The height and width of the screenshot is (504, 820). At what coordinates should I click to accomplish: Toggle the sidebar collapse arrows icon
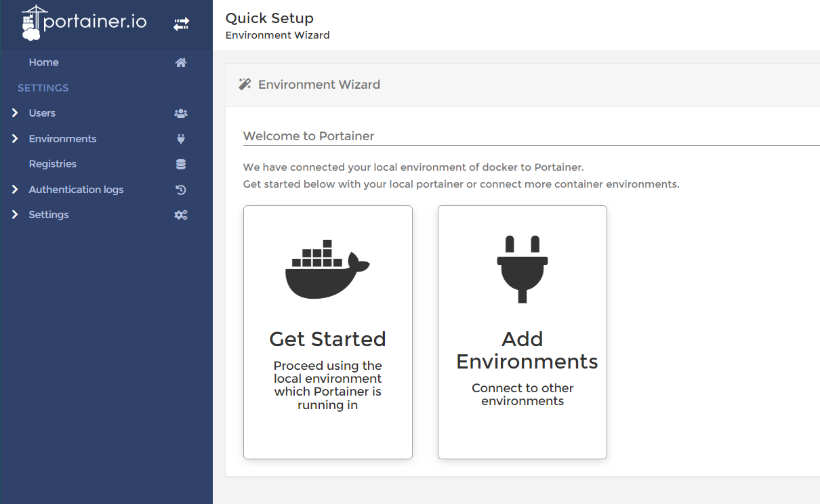181,24
